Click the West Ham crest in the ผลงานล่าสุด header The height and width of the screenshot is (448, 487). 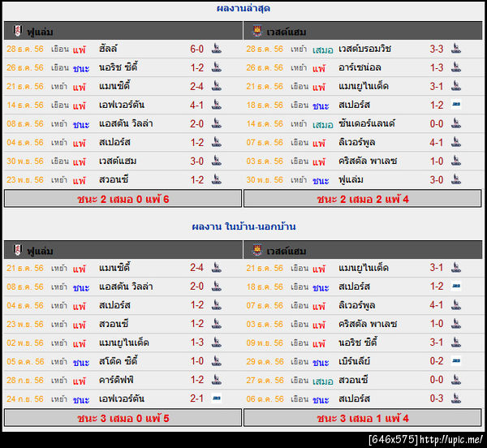(x=256, y=31)
